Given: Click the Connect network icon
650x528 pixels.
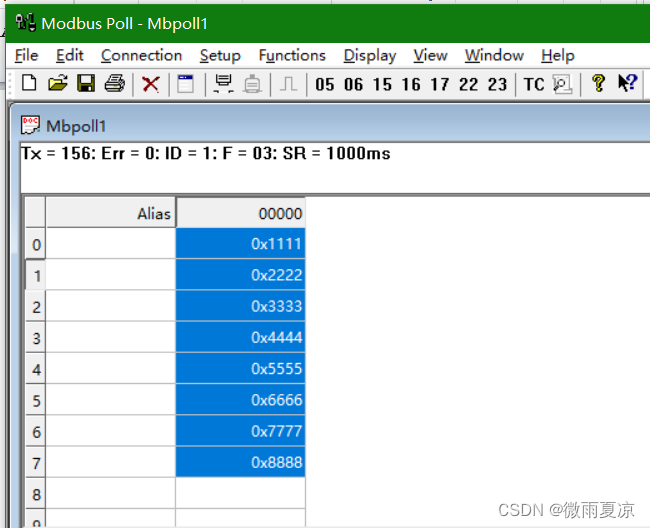Looking at the screenshot, I should pos(223,83).
